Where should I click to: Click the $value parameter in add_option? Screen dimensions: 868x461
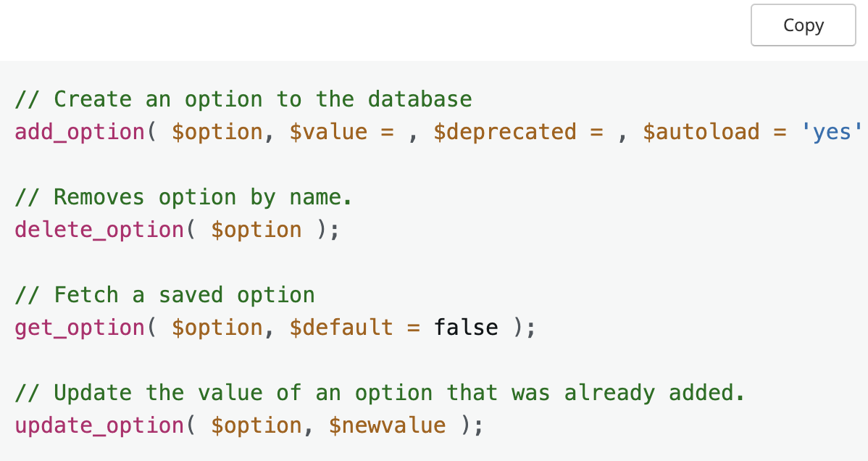[328, 132]
